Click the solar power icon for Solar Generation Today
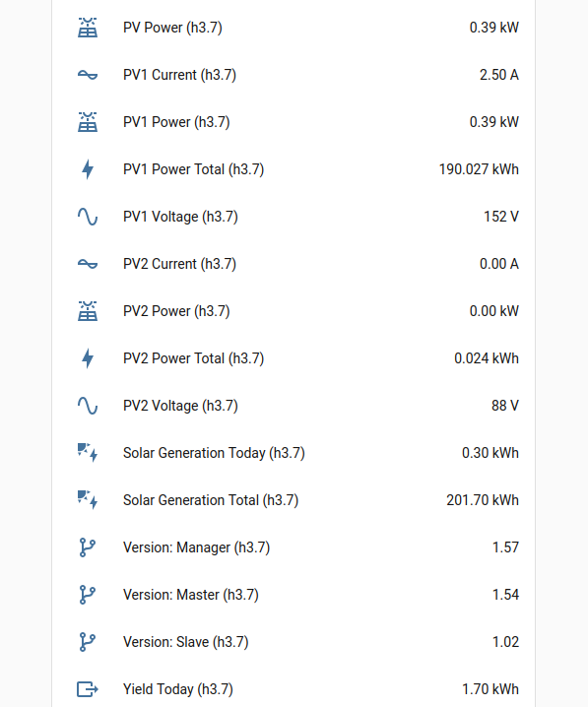 pyautogui.click(x=88, y=453)
